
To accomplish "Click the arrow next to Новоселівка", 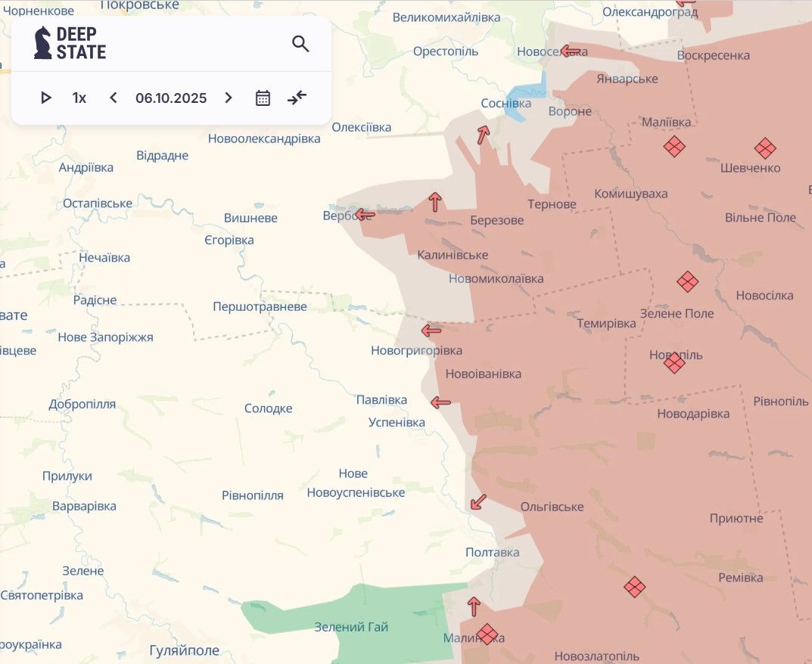I will coord(571,51).
